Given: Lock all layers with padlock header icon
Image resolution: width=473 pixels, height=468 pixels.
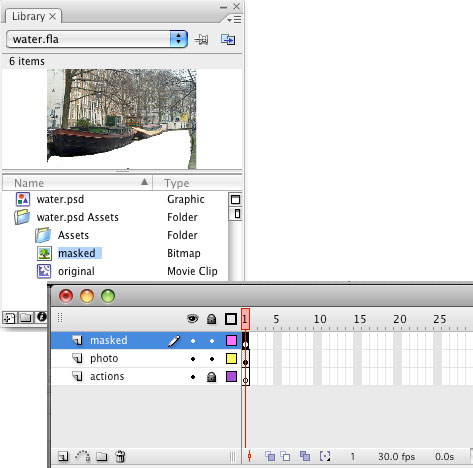Looking at the screenshot, I should tap(211, 319).
